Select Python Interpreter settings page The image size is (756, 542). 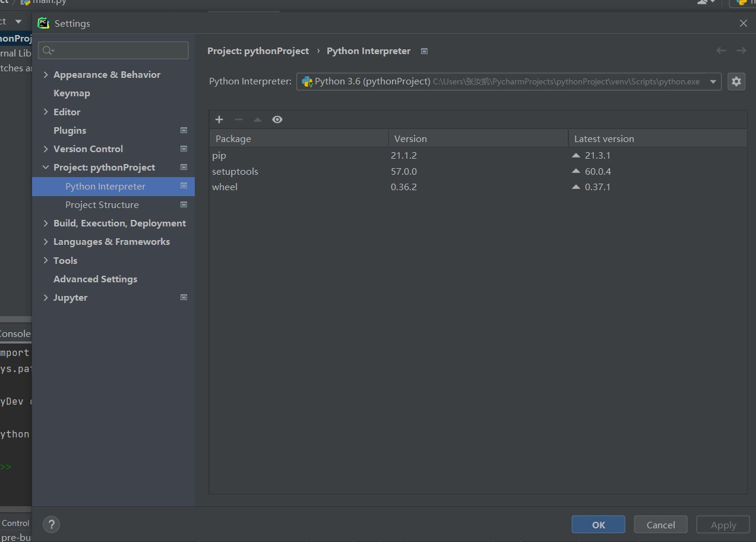pos(113,186)
